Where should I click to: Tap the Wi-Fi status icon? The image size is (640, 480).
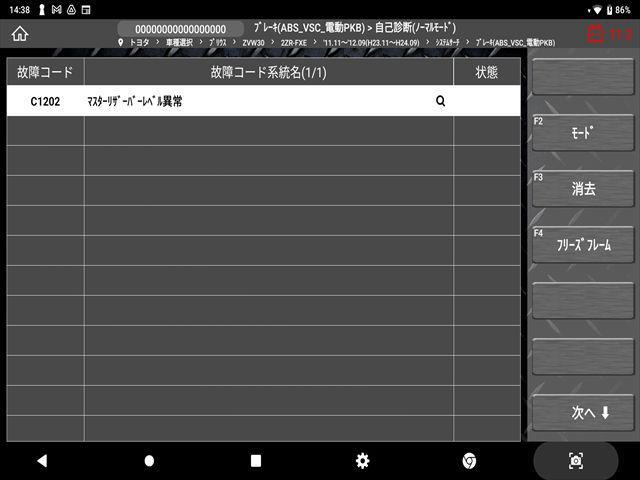pos(597,10)
